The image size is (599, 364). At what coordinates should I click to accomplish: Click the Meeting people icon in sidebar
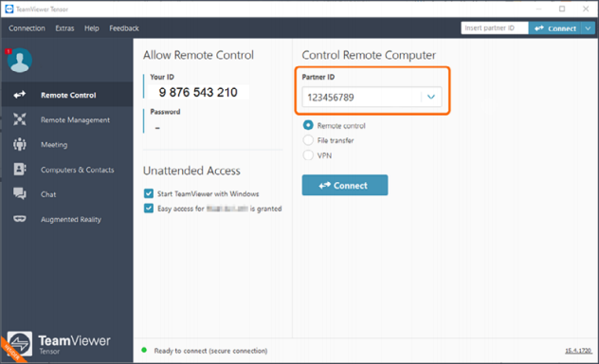tap(20, 144)
